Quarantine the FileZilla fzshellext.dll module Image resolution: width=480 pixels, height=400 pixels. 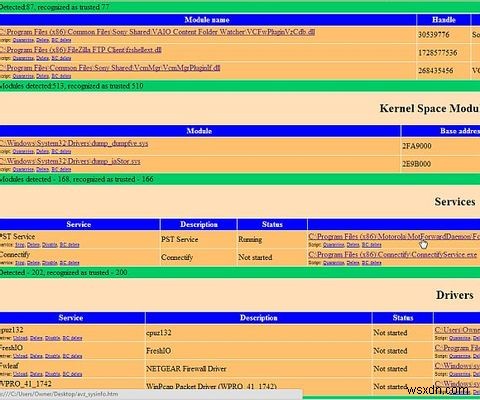23,58
